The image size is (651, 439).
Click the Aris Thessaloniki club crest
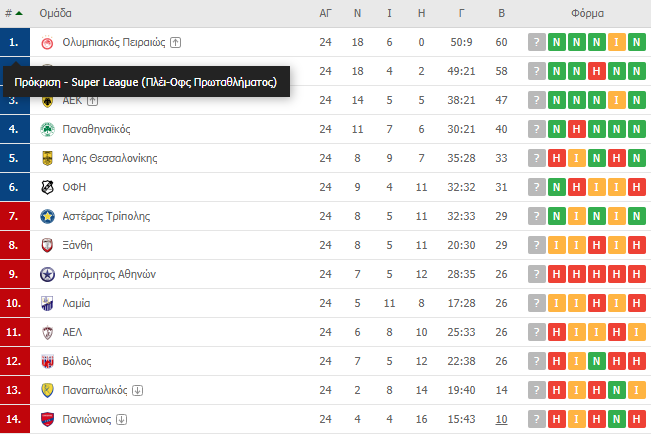tap(47, 159)
